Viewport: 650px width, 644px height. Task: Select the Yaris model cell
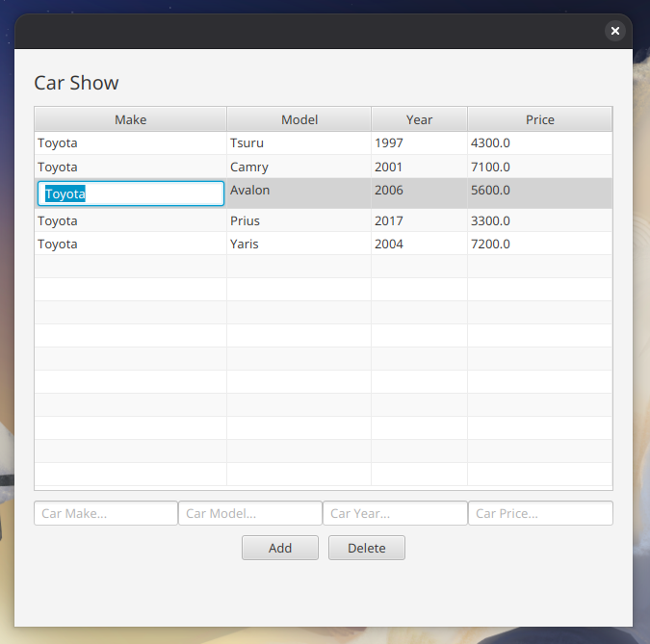(x=299, y=244)
